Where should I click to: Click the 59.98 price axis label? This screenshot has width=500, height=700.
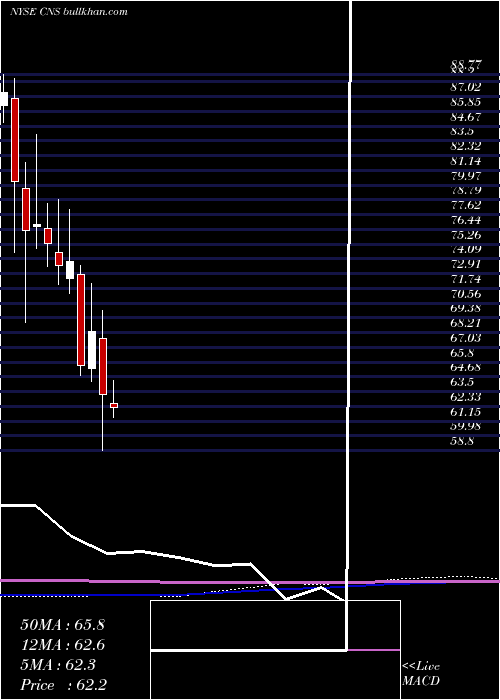[466, 426]
